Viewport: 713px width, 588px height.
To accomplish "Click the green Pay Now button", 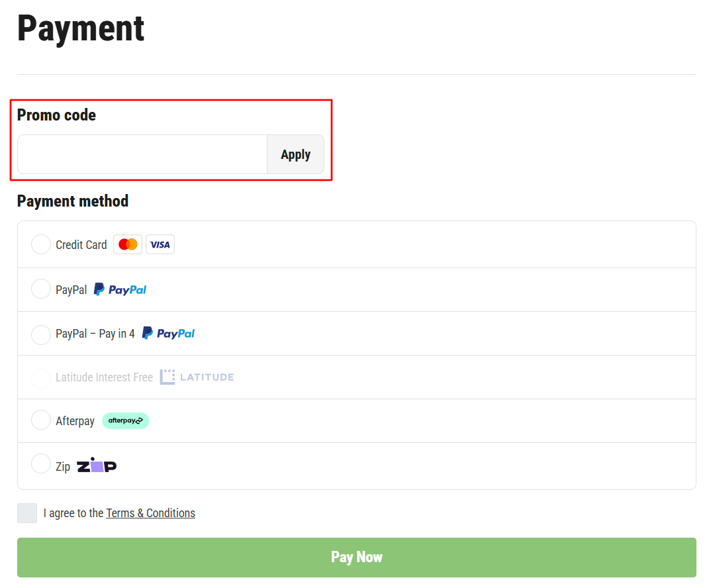I will [x=356, y=558].
